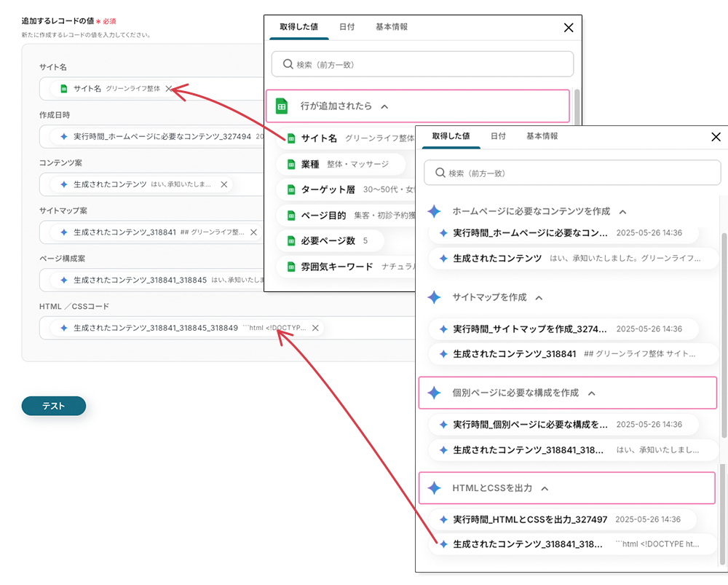Click sparkle icon in サイトマップ案 chip

point(64,232)
